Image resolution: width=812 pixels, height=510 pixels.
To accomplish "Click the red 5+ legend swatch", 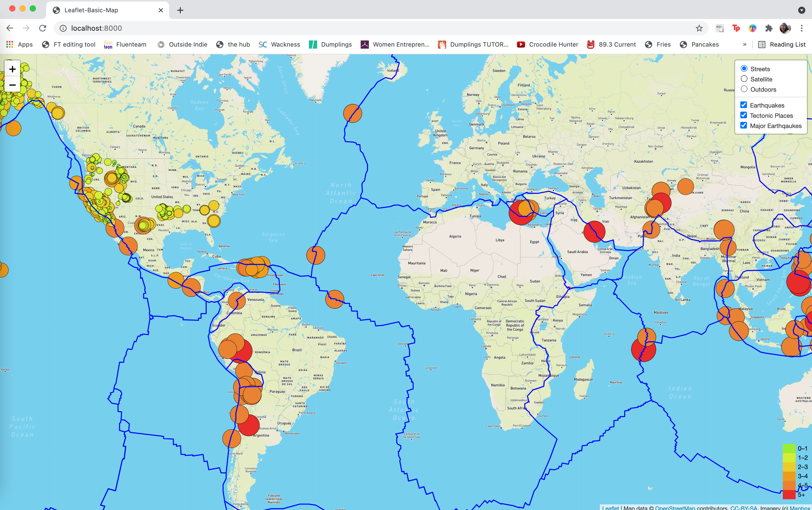I will [x=789, y=494].
